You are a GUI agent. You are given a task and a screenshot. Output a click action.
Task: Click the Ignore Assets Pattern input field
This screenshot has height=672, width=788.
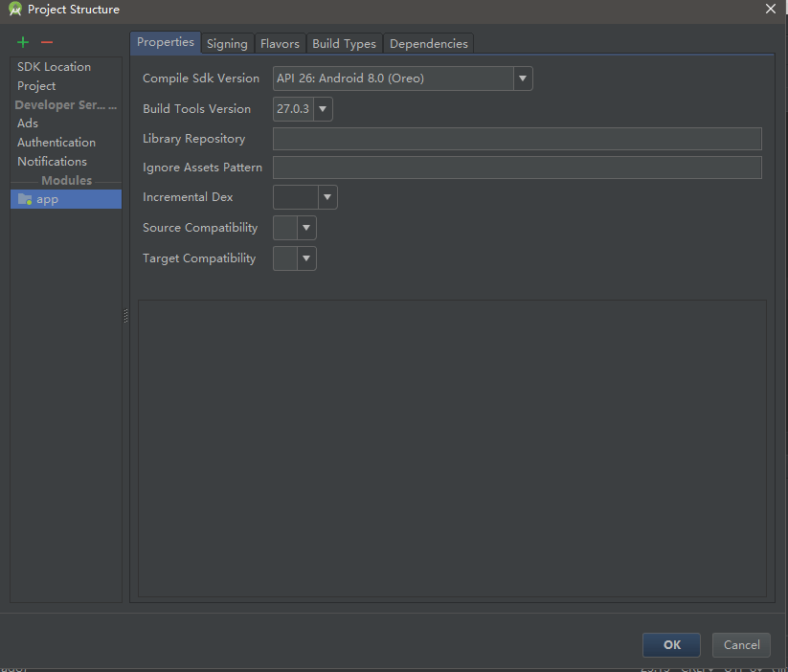517,168
